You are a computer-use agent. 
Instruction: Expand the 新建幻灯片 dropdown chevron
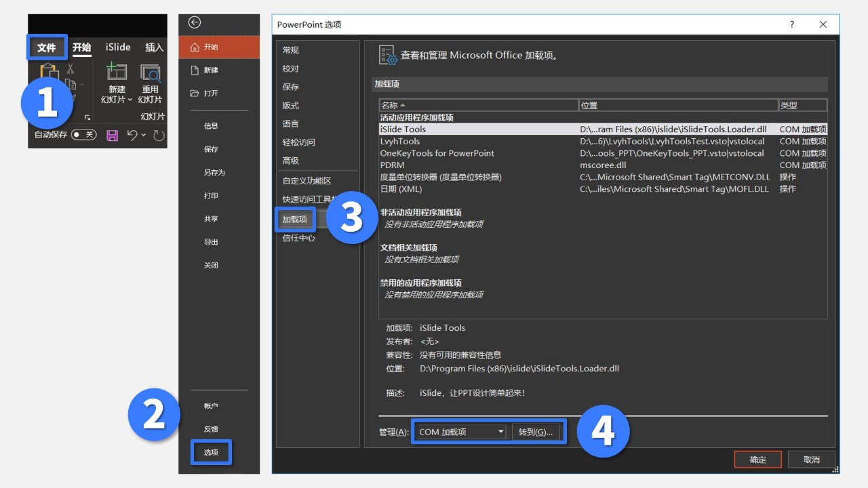(x=130, y=99)
